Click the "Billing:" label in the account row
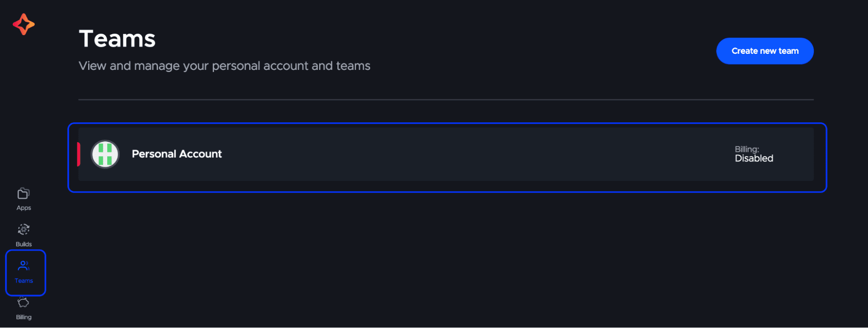 (746, 149)
